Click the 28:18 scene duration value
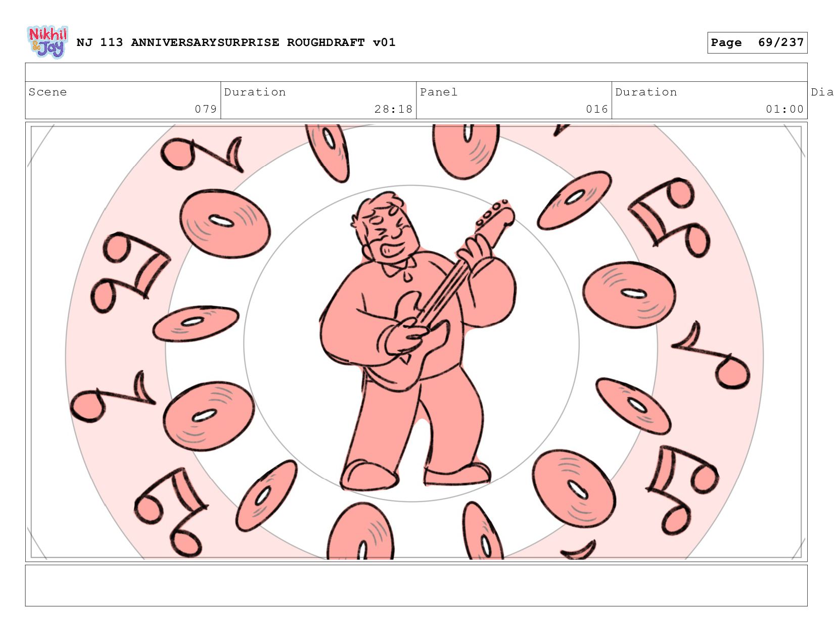Viewport: 834px width, 644px height. [x=393, y=109]
